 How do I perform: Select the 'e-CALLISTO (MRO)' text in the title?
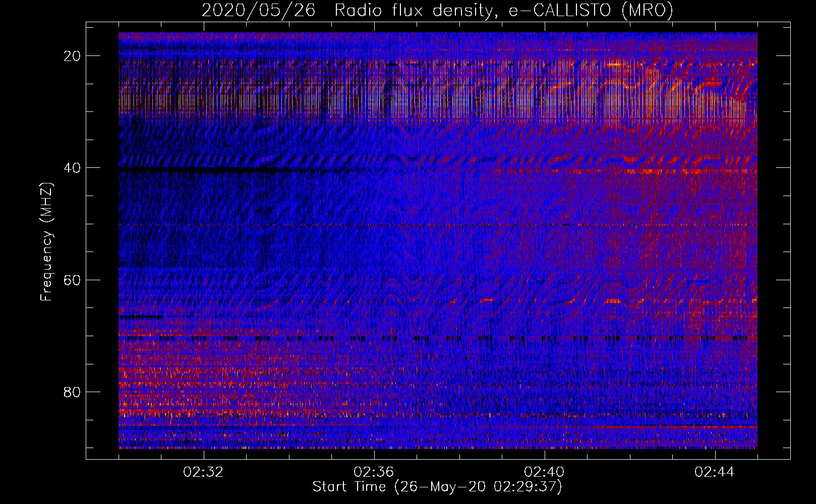(x=591, y=10)
